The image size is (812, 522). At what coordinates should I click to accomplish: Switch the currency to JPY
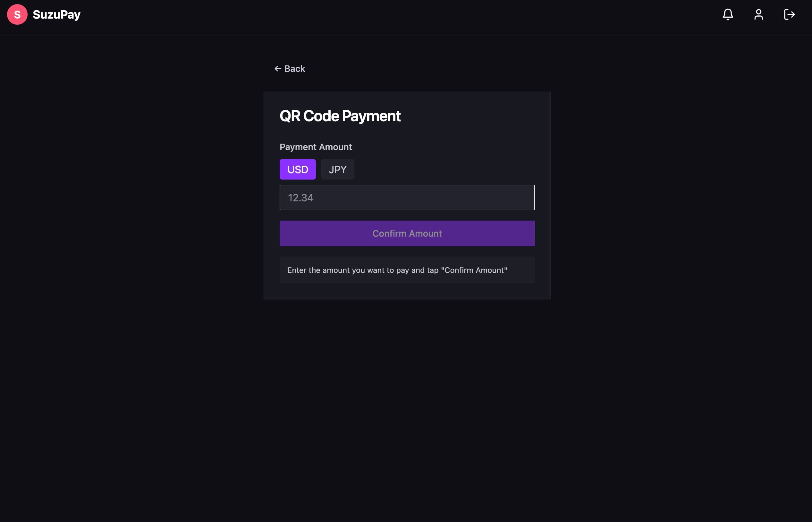coord(337,170)
